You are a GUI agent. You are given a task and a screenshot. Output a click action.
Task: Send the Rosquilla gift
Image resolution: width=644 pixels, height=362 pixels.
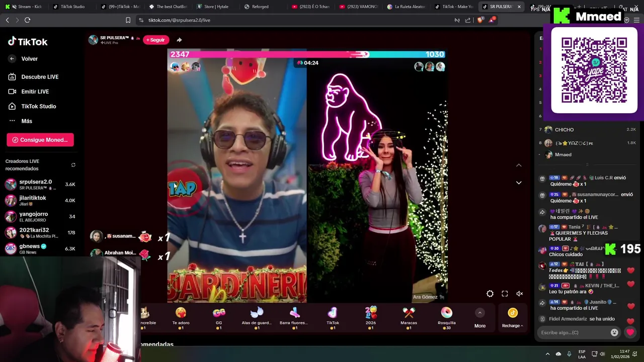(447, 318)
